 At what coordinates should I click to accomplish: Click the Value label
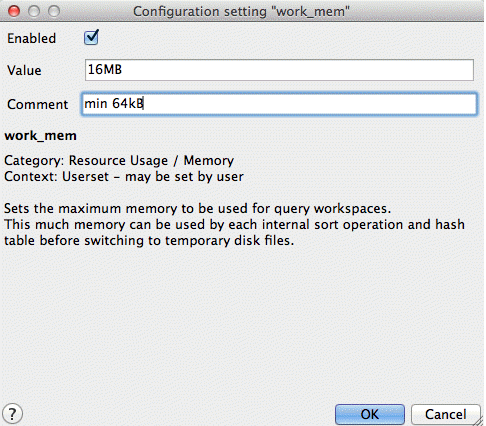pyautogui.click(x=24, y=70)
